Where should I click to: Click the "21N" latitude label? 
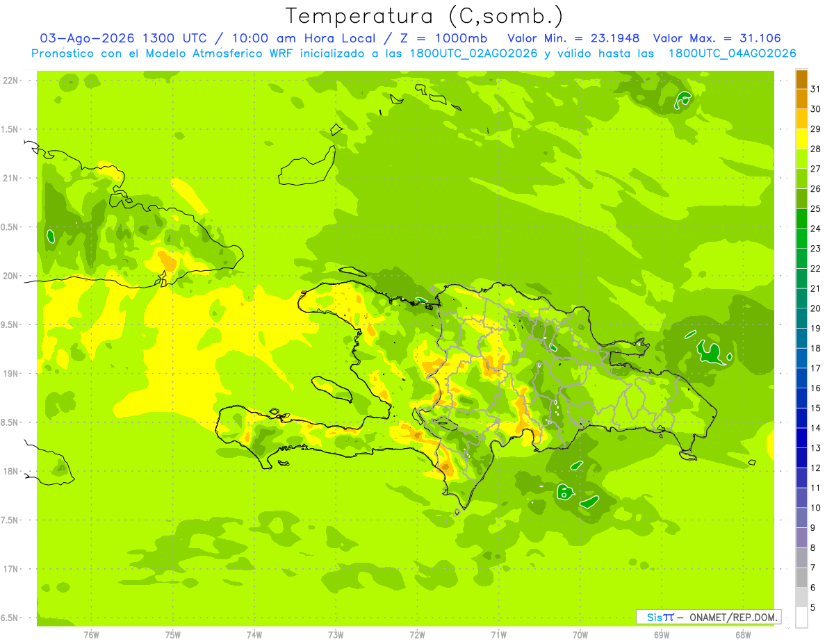click(x=11, y=179)
